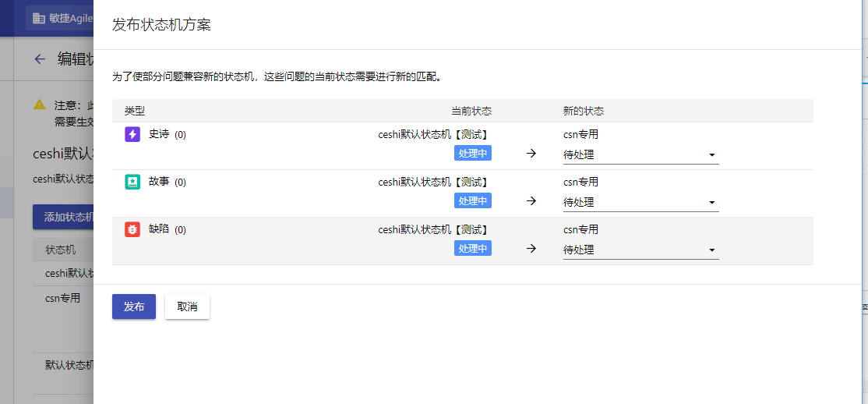Viewport: 868px width, 404px height.
Task: Click the 缺陷 type label
Action: (x=159, y=229)
